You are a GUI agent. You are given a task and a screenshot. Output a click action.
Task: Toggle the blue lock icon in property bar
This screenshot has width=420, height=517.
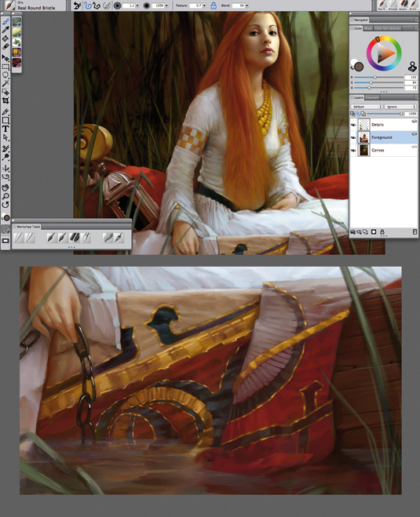[x=214, y=5]
